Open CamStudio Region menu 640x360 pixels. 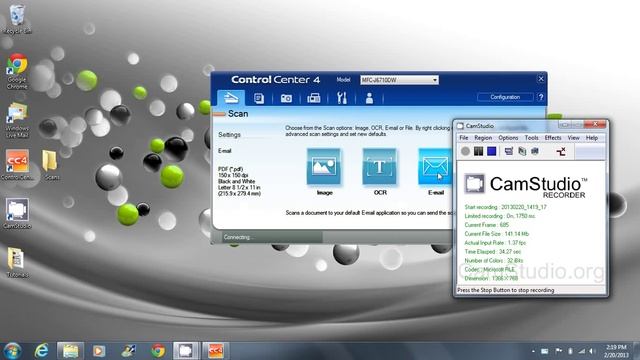click(483, 138)
